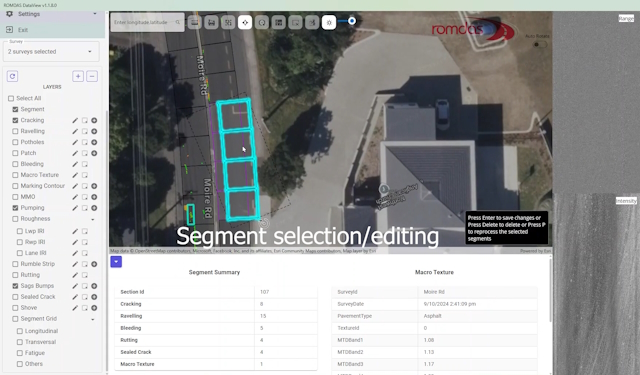Click the circular rotate tool in map toolbar
The width and height of the screenshot is (640, 375).
point(262,22)
